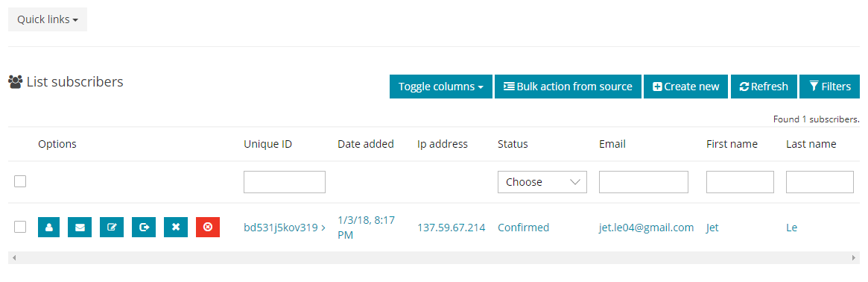Open the Filters panel
The image size is (868, 282).
830,87
